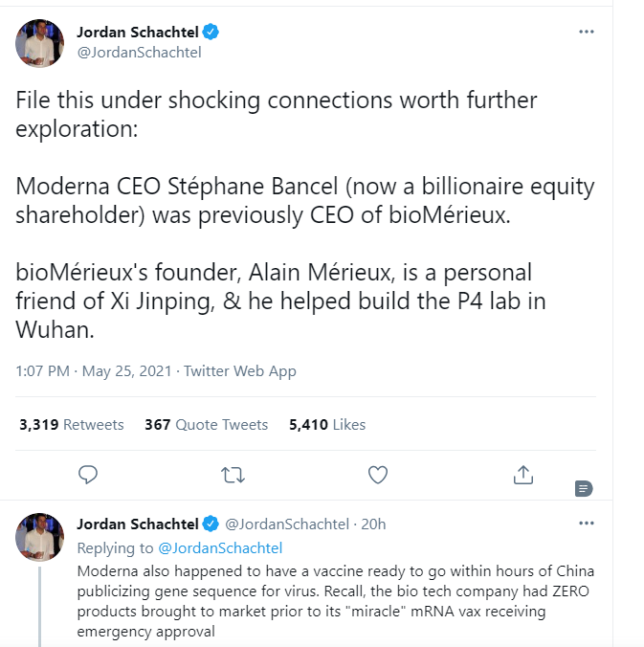The width and height of the screenshot is (644, 647).
Task: View the 3,319 Retweets list
Action: point(72,424)
